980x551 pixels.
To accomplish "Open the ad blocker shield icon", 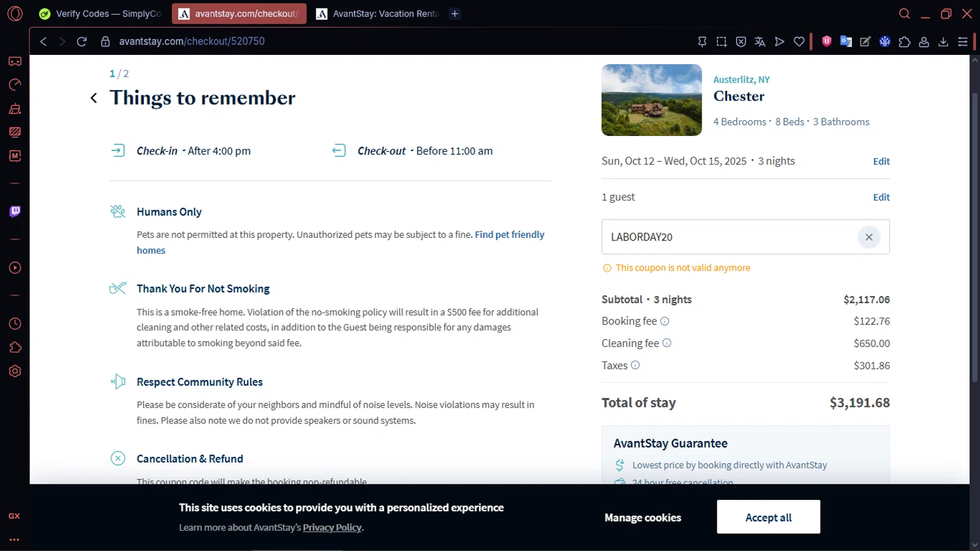I will pyautogui.click(x=826, y=41).
